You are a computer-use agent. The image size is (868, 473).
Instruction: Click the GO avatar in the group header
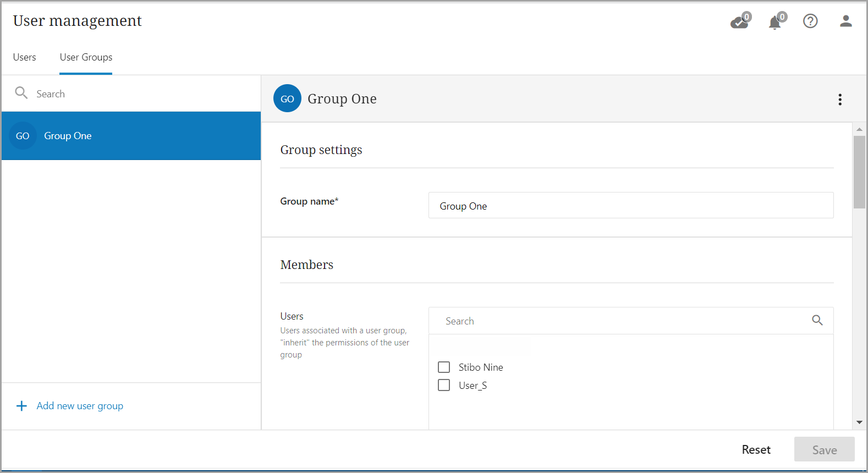click(287, 98)
